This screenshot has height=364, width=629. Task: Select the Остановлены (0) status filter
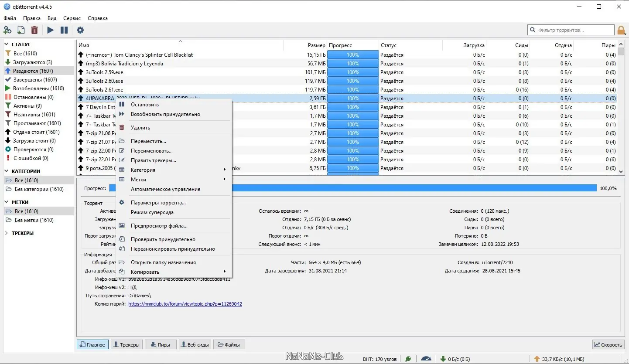[x=39, y=97]
